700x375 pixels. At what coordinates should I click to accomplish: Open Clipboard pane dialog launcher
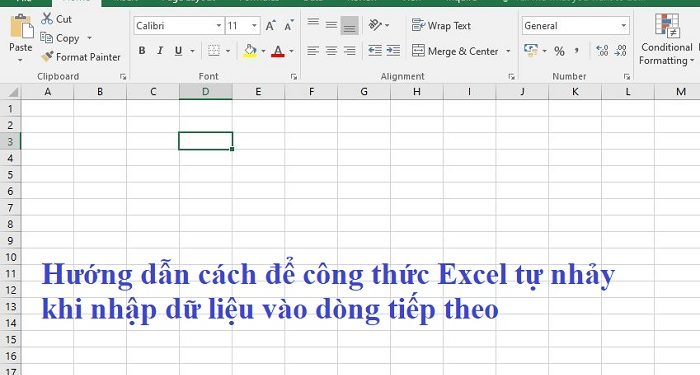(x=123, y=77)
